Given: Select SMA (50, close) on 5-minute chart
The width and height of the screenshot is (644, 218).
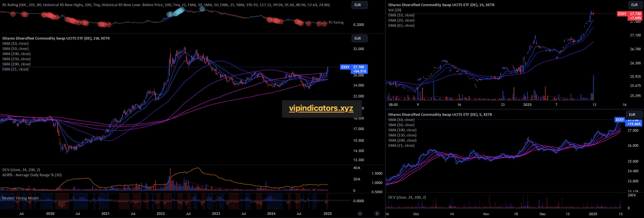Looking at the screenshot, I should [401, 125].
